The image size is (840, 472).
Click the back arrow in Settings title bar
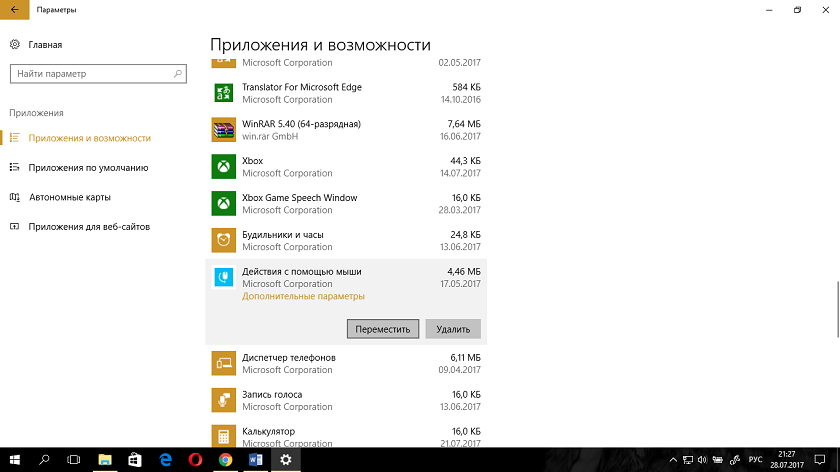pos(14,10)
